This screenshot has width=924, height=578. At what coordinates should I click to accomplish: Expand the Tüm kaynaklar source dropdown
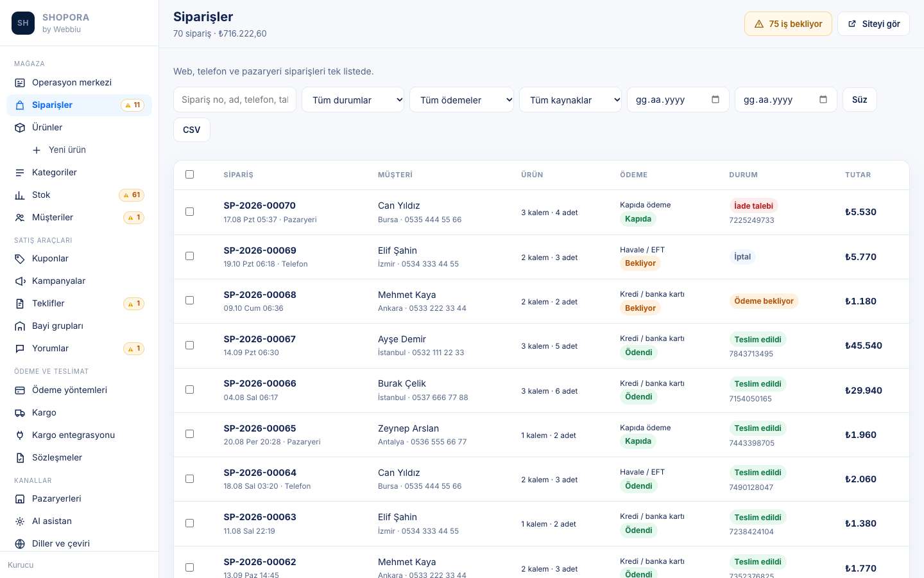(x=570, y=100)
